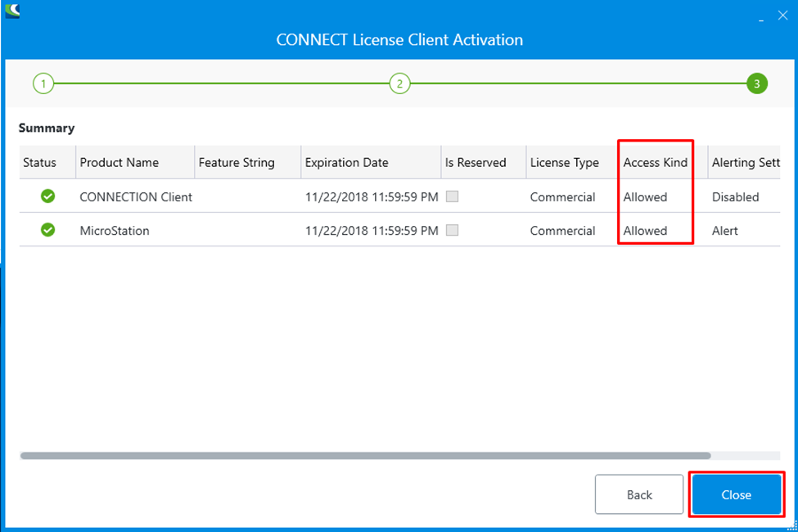Image resolution: width=798 pixels, height=532 pixels.
Task: Toggle Is Reserved checkbox for CONNECTION Client
Action: point(452,196)
